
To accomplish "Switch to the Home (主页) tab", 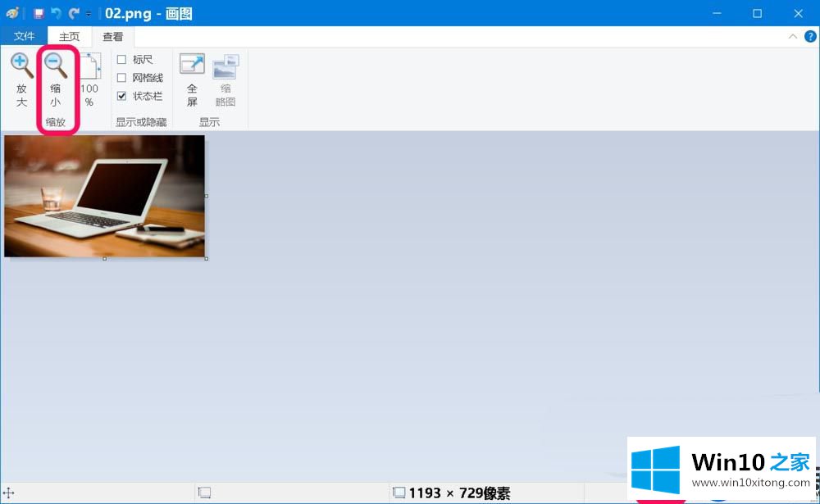I will (70, 36).
